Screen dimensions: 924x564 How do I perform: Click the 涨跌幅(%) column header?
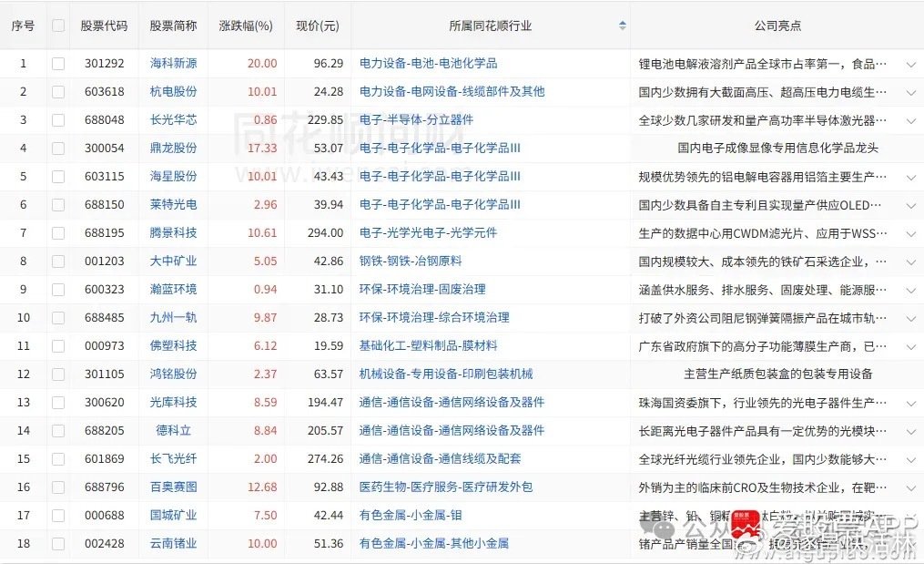(x=244, y=26)
